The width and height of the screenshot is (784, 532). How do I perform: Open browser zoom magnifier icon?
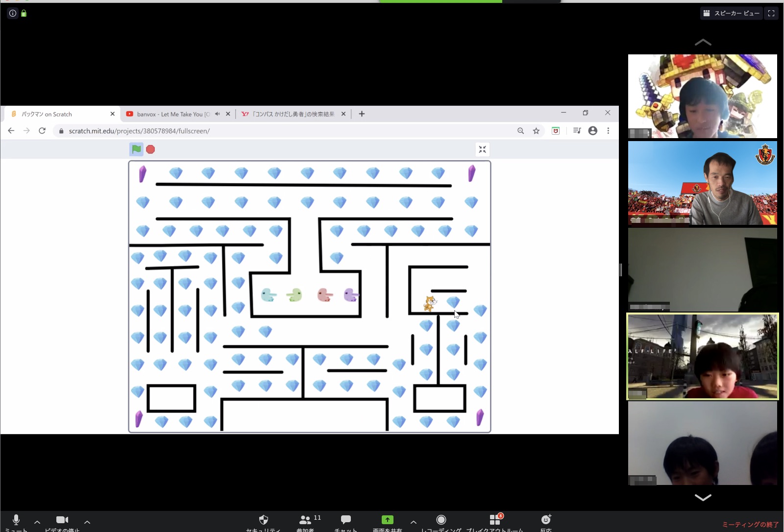521,131
